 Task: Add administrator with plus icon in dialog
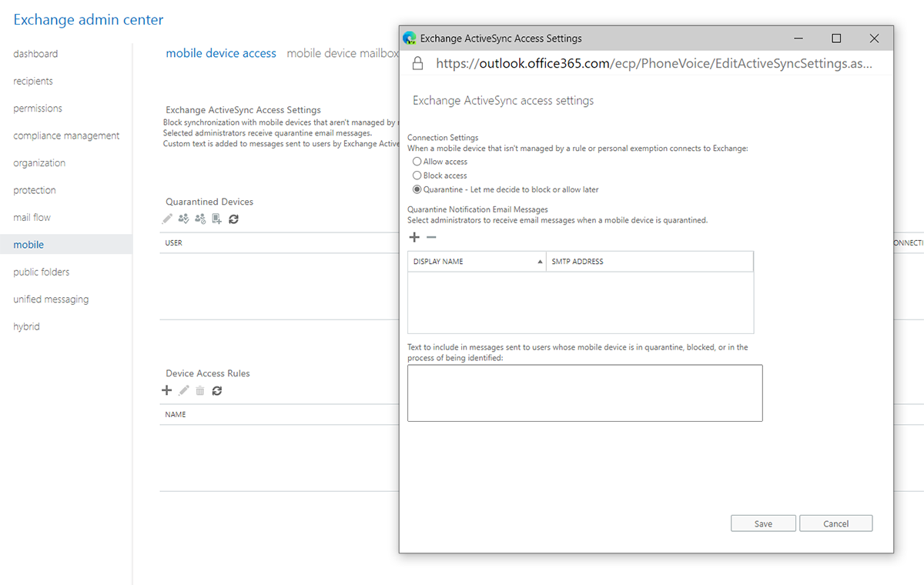(x=414, y=237)
